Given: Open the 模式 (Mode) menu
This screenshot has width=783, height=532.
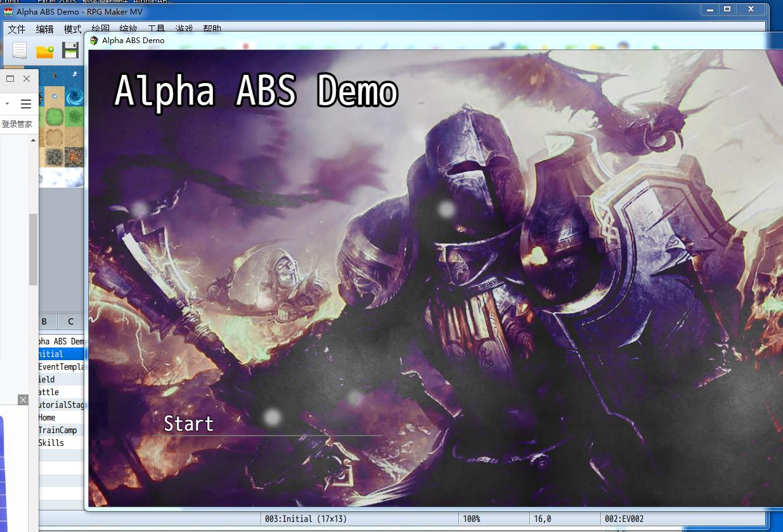Looking at the screenshot, I should pyautogui.click(x=72, y=29).
